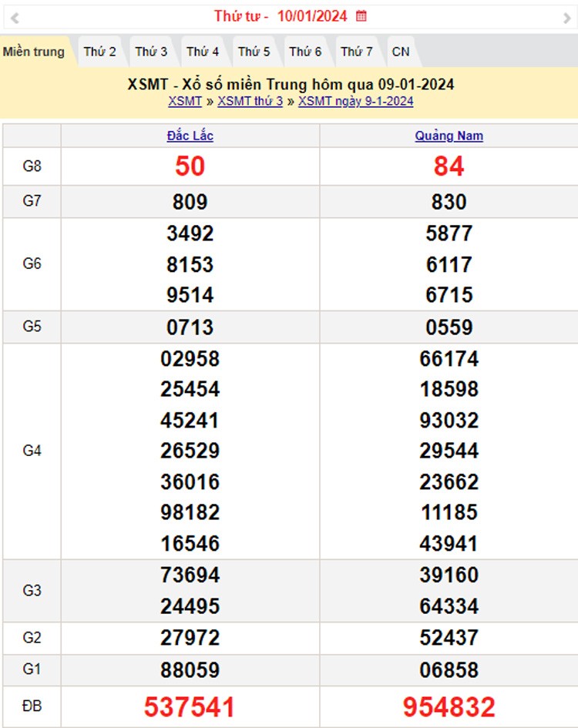The width and height of the screenshot is (578, 728).
Task: Switch to the Thứ 2 tab
Action: coord(100,52)
